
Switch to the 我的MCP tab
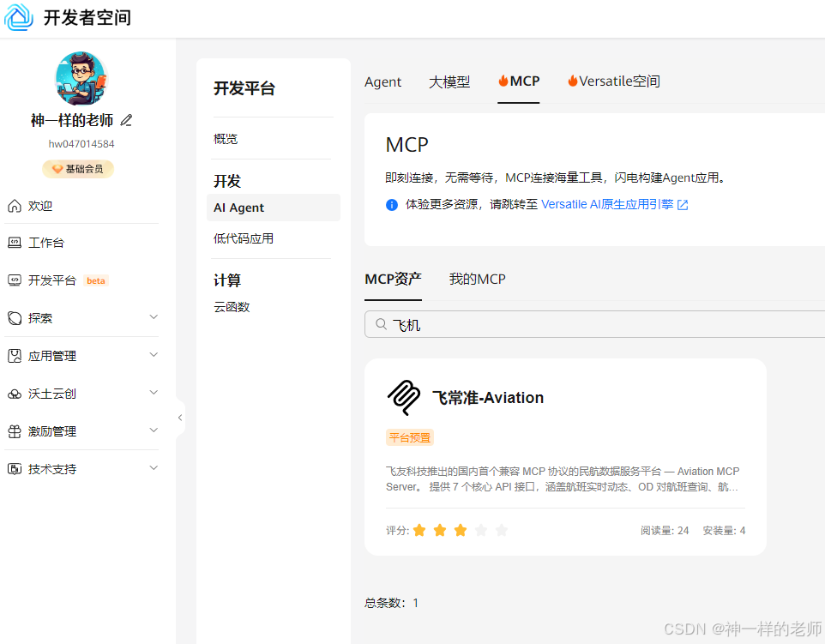click(477, 279)
